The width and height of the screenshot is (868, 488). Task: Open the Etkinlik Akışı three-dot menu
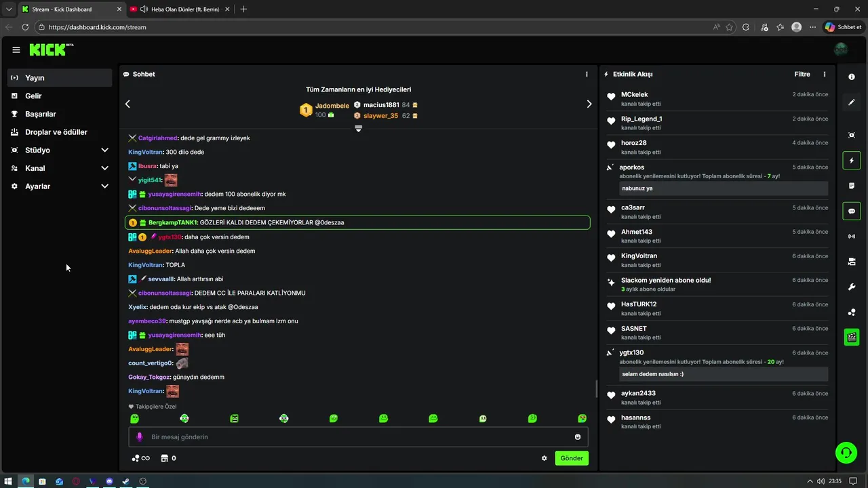pos(825,74)
